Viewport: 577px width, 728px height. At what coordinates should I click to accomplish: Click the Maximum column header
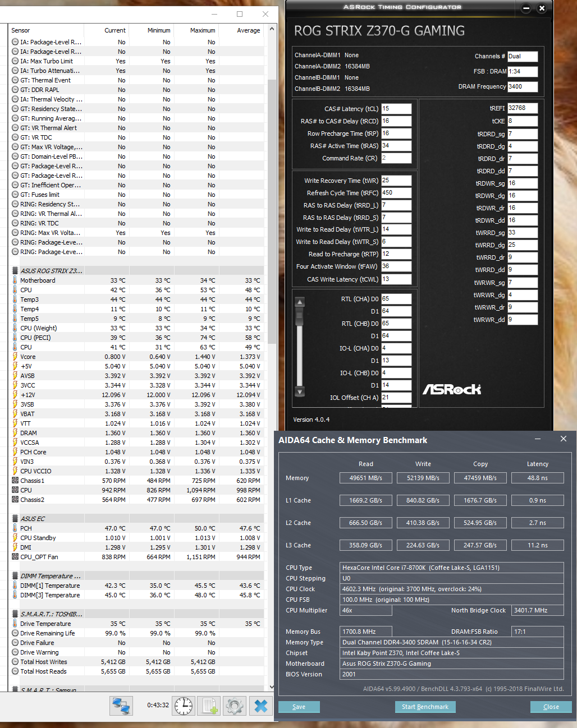196,30
